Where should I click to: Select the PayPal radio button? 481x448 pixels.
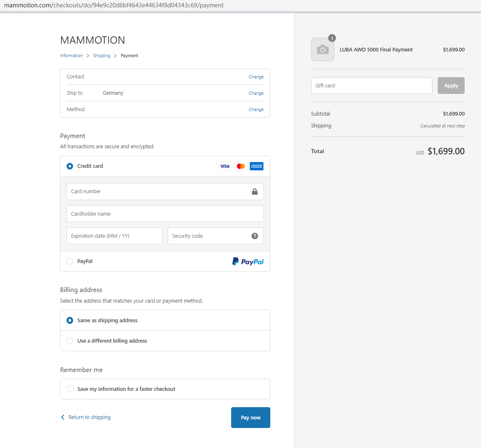tap(70, 261)
